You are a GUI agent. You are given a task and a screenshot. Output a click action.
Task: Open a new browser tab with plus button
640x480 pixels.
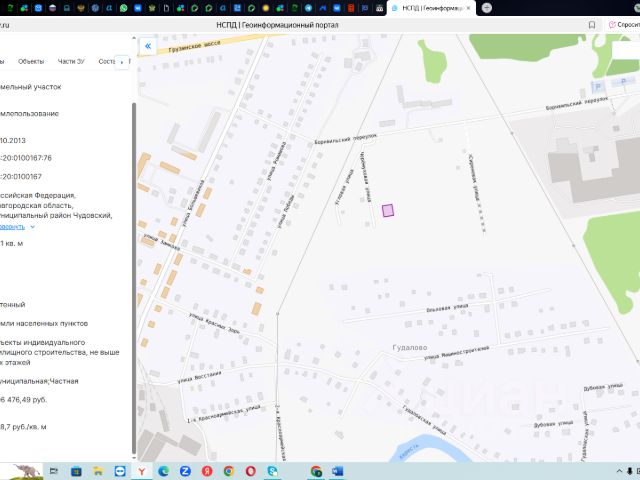[487, 8]
